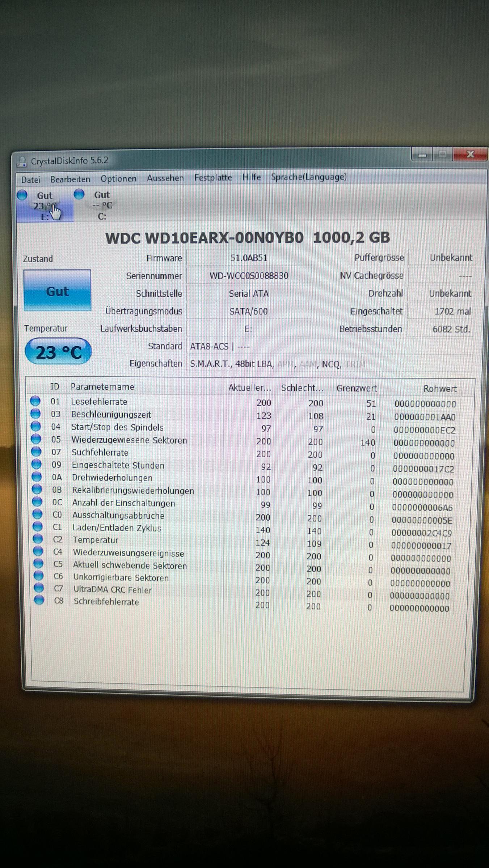Click the status orb of Suchfehlerrate row
The image size is (489, 868).
[36, 452]
